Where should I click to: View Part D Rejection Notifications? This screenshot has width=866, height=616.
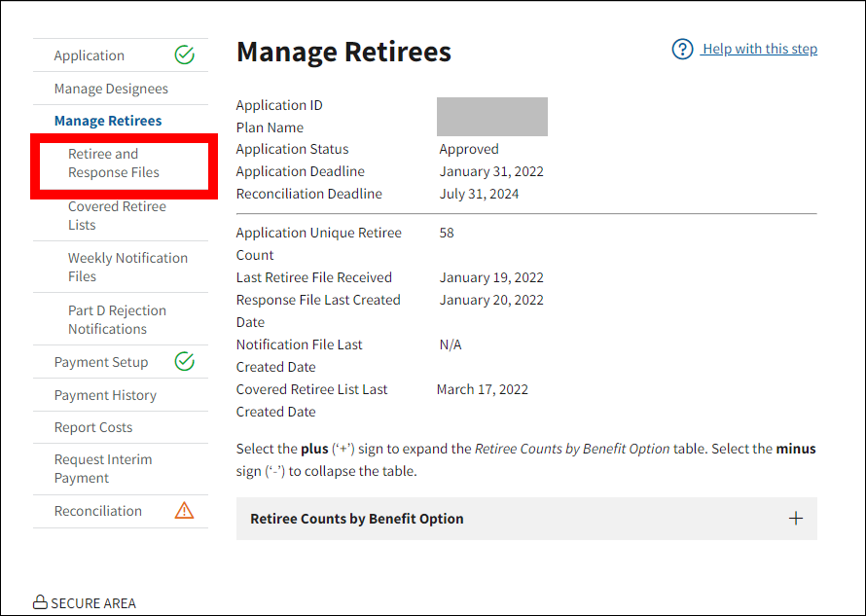(x=117, y=319)
